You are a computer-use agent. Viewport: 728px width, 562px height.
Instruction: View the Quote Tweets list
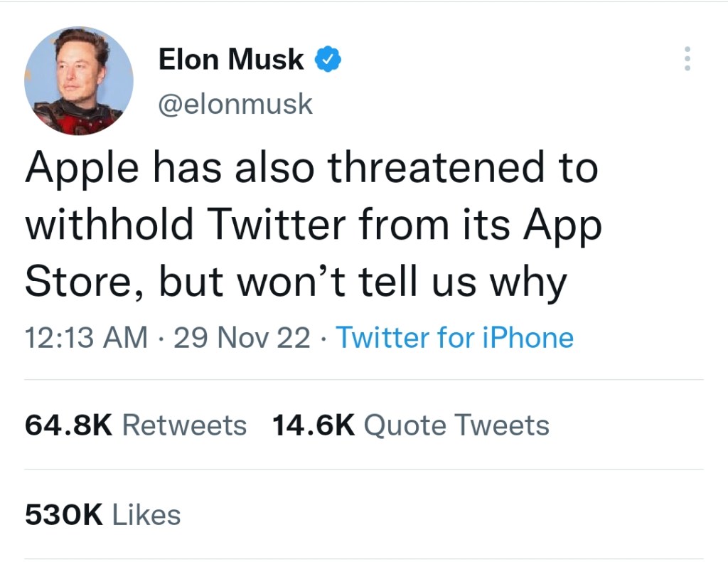point(456,425)
